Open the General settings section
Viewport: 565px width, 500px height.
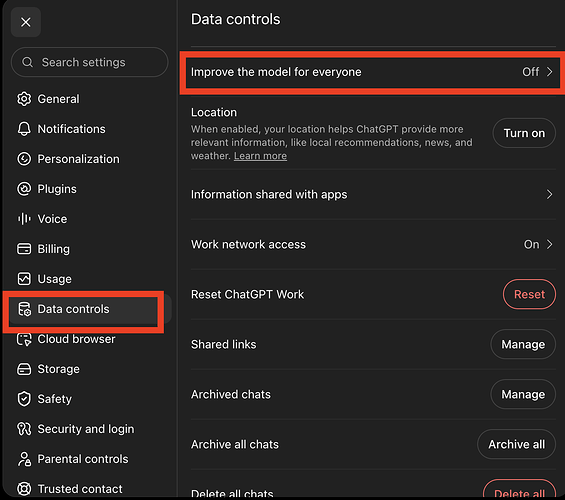point(58,99)
